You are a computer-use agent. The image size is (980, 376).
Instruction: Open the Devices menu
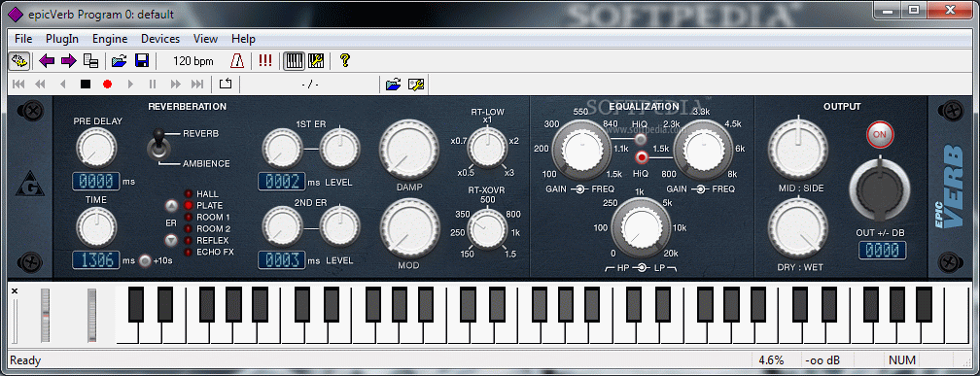160,39
